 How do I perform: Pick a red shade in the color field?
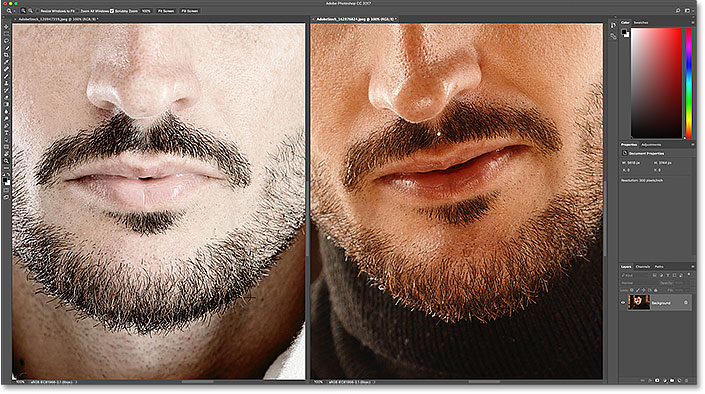coord(656,83)
